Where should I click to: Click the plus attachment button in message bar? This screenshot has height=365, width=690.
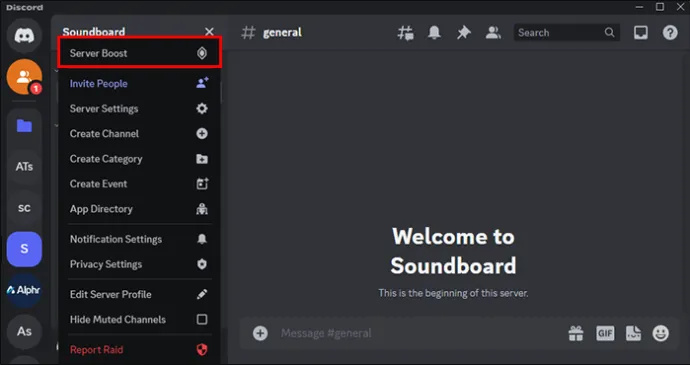coord(260,333)
